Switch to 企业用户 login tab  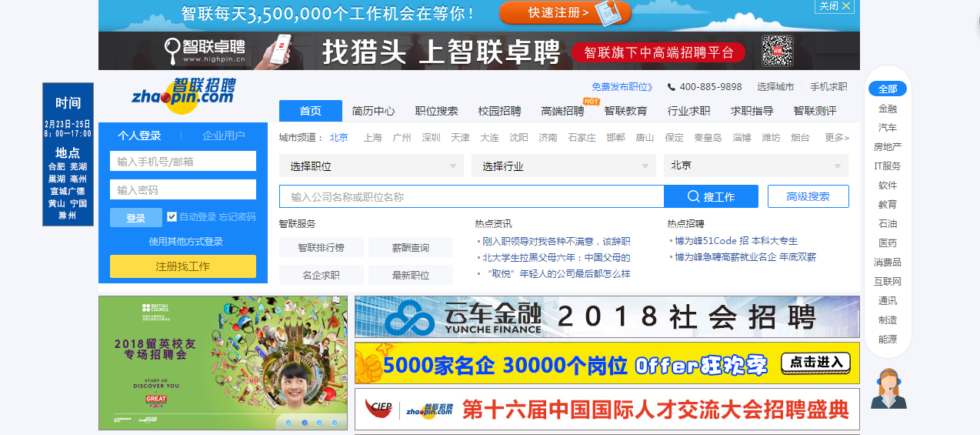224,136
